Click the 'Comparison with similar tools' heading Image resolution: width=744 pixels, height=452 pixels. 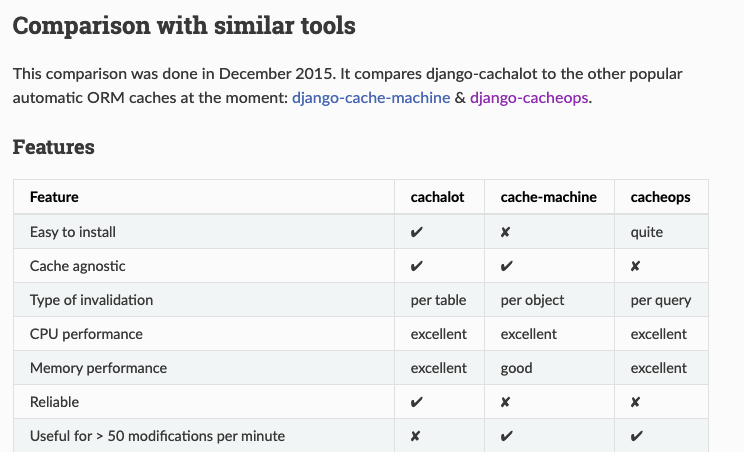(x=184, y=26)
